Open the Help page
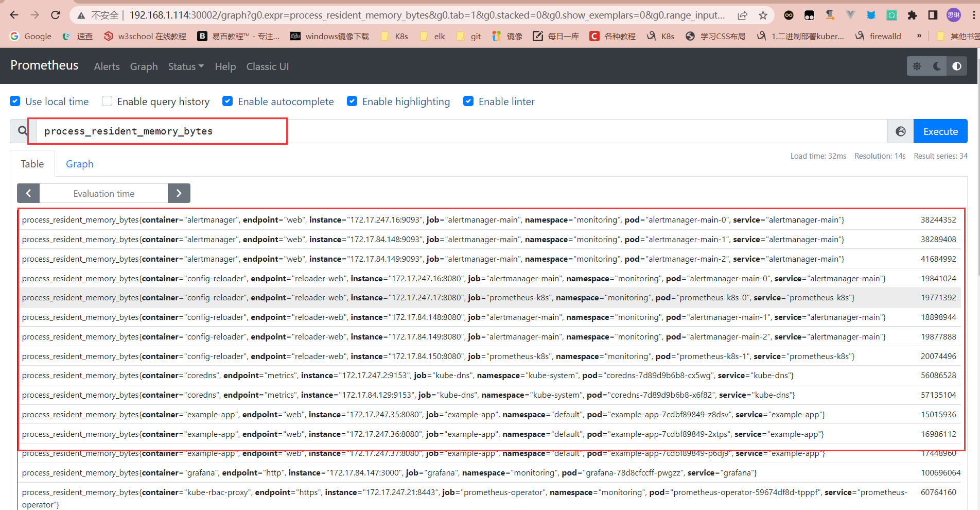This screenshot has height=510, width=980. point(225,66)
